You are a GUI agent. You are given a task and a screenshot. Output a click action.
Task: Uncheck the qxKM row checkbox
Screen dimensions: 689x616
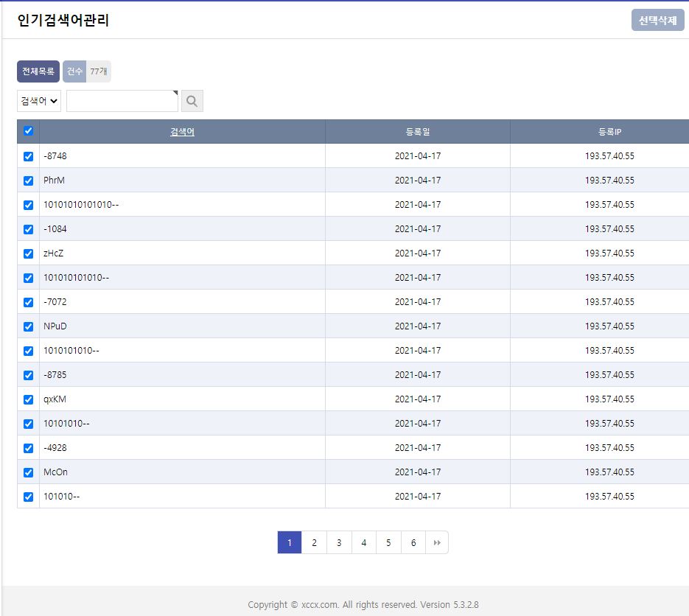[x=28, y=399]
